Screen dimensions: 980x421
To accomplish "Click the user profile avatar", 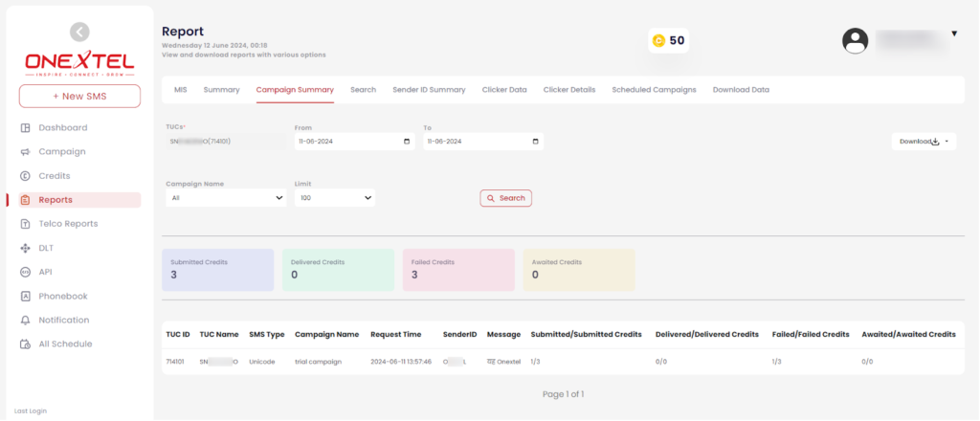I will click(x=855, y=40).
